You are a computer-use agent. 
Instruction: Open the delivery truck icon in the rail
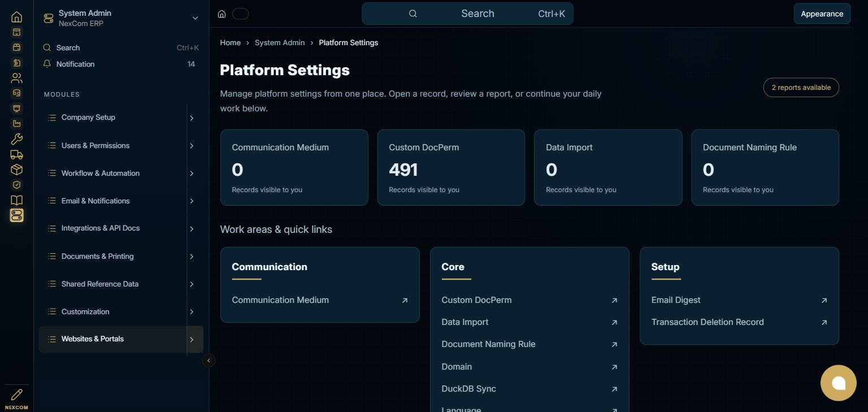click(x=17, y=154)
